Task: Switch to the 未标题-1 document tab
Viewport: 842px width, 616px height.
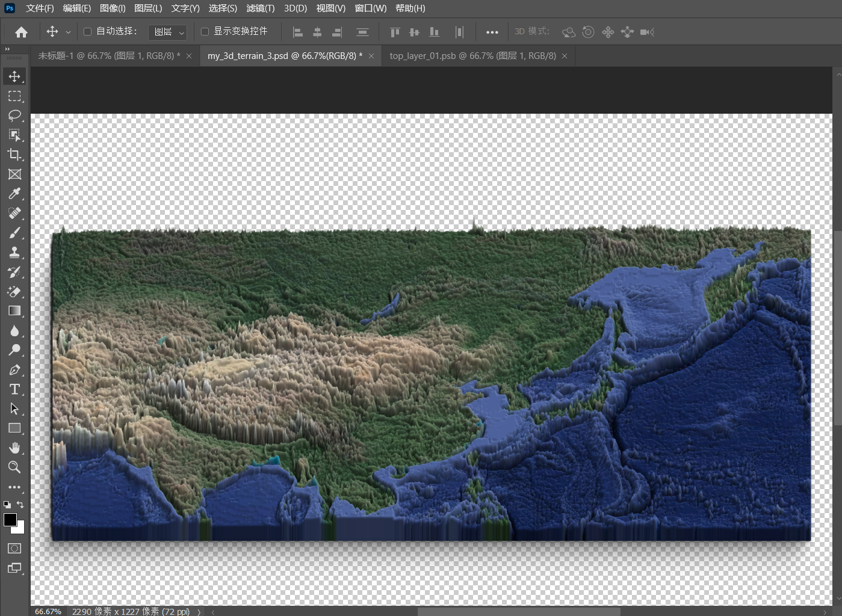Action: coord(109,56)
